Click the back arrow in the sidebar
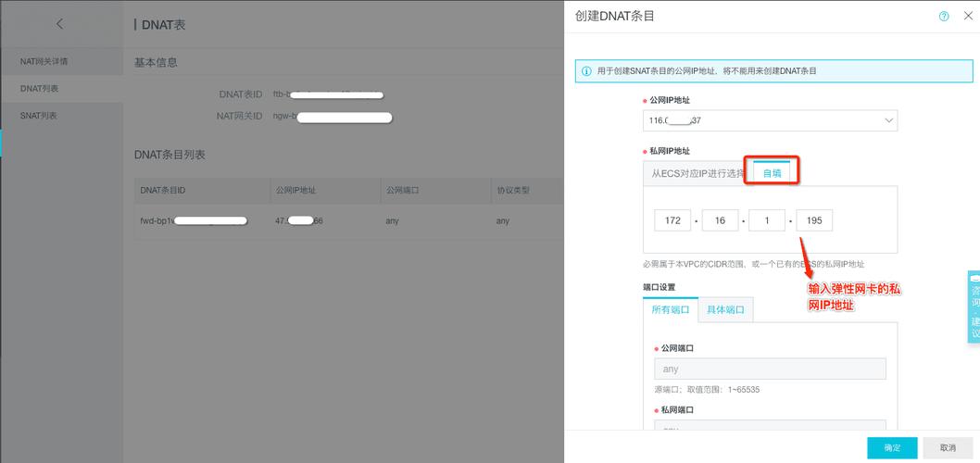The image size is (980, 463). click(60, 24)
